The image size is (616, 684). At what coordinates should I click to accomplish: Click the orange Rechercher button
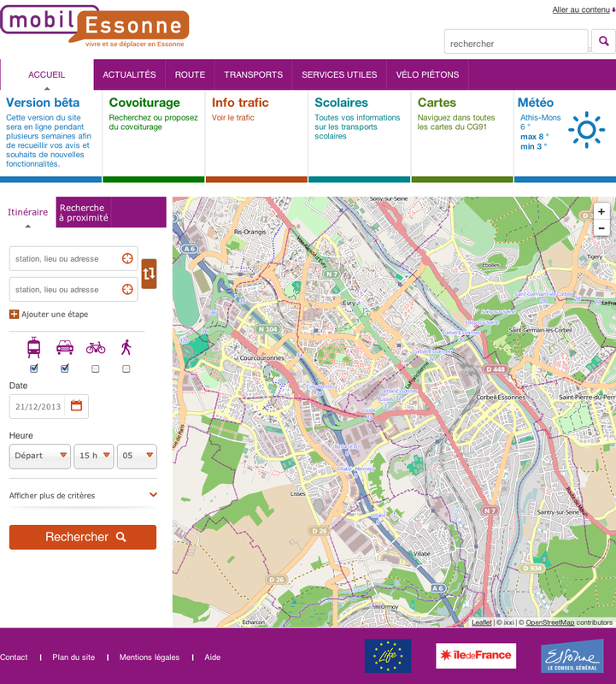click(x=83, y=537)
